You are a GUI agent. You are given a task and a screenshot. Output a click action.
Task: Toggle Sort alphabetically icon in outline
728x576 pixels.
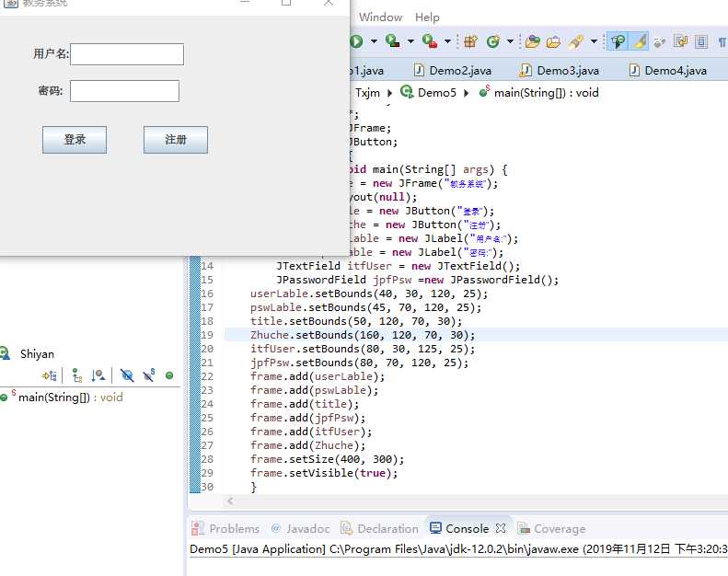tap(98, 375)
